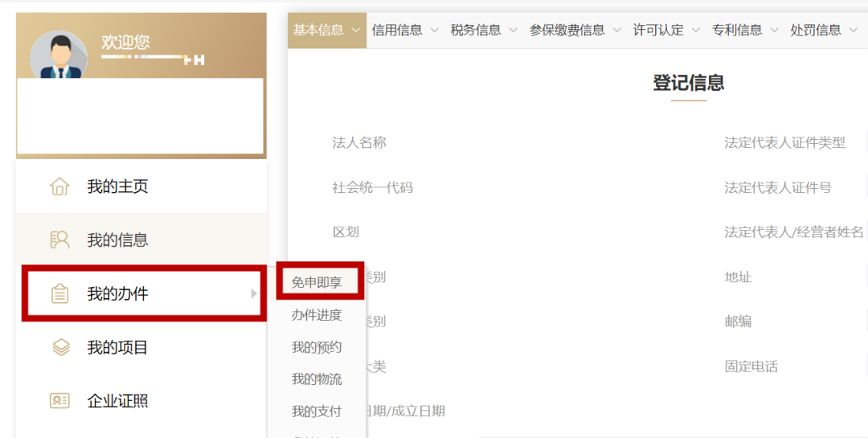The image size is (868, 438).
Task: Expand the 我的办件 submenu arrow
Action: [x=253, y=293]
